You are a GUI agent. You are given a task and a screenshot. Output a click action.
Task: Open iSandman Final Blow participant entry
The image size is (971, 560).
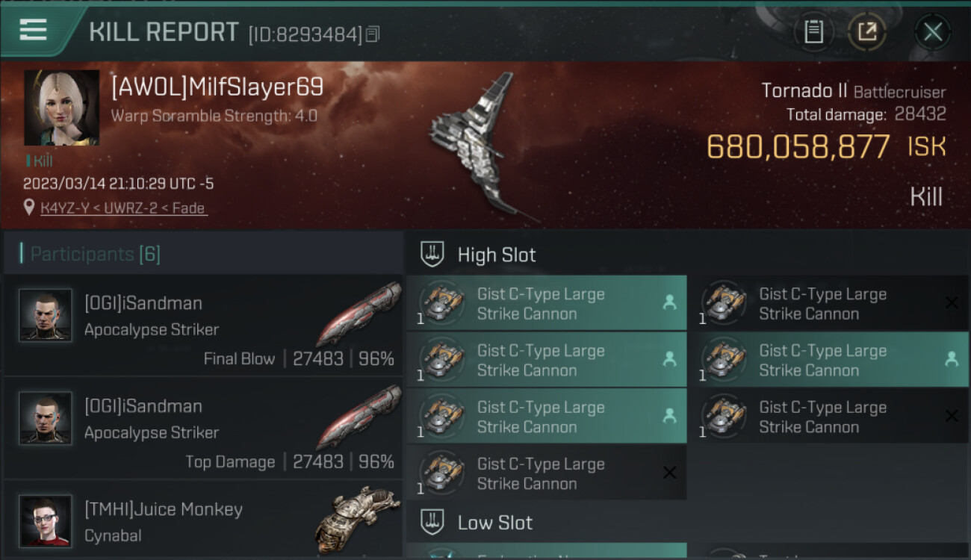click(203, 325)
